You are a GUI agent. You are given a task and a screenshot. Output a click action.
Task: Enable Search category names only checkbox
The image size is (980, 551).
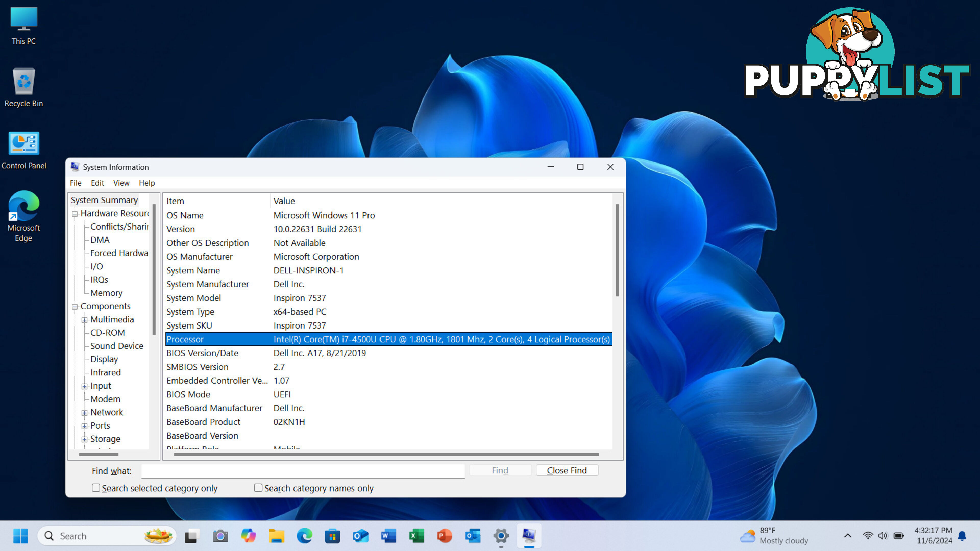click(258, 487)
